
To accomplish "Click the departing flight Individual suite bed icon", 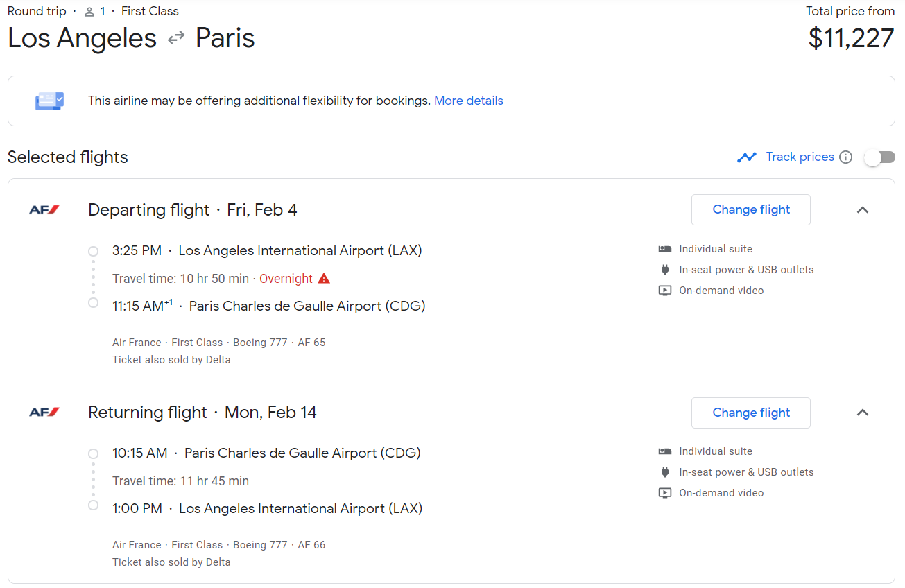I will coord(665,249).
